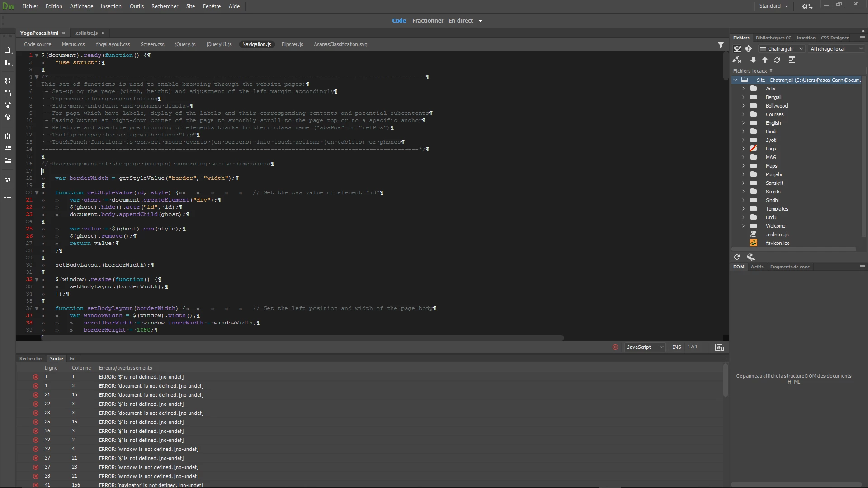Click the Outdent Code icon
The height and width of the screenshot is (488, 868).
coord(8,160)
